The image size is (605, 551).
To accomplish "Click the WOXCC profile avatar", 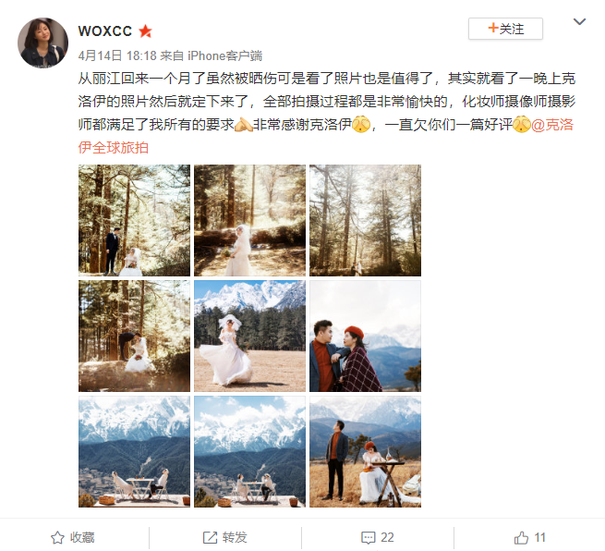I will (43, 43).
